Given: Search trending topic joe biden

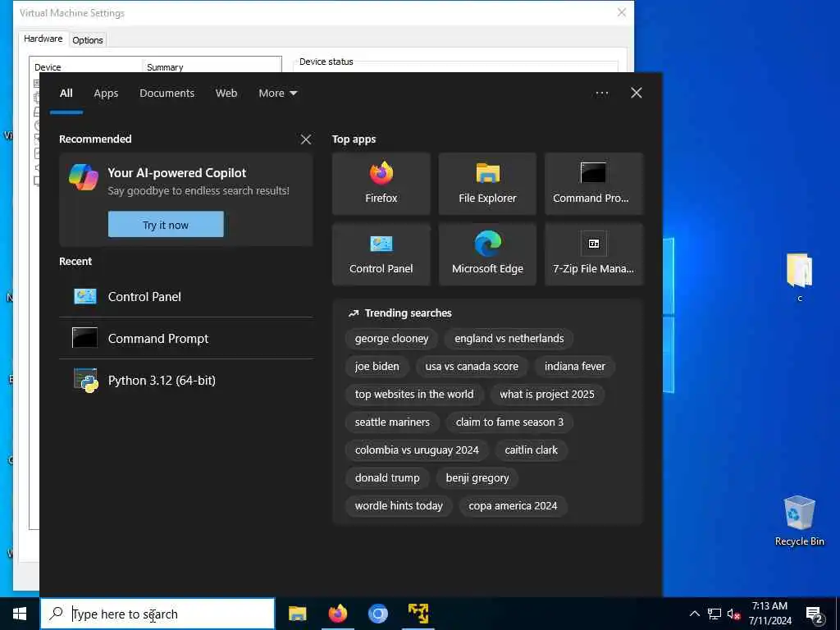Looking at the screenshot, I should [x=377, y=367].
